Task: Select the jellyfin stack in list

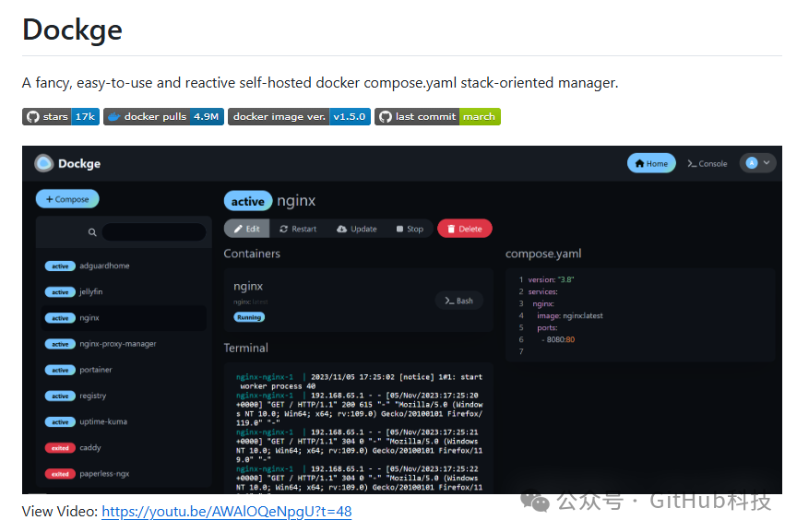Action: 124,291
